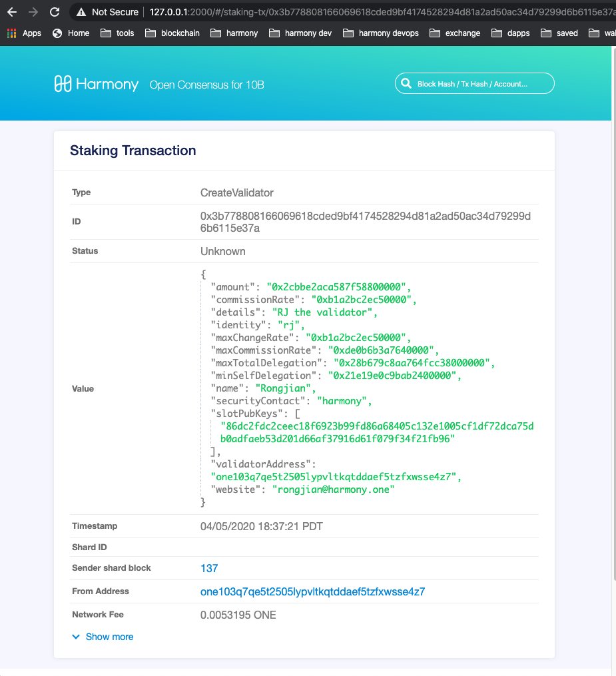
Task: Click the details value RJ the validator
Action: [322, 312]
